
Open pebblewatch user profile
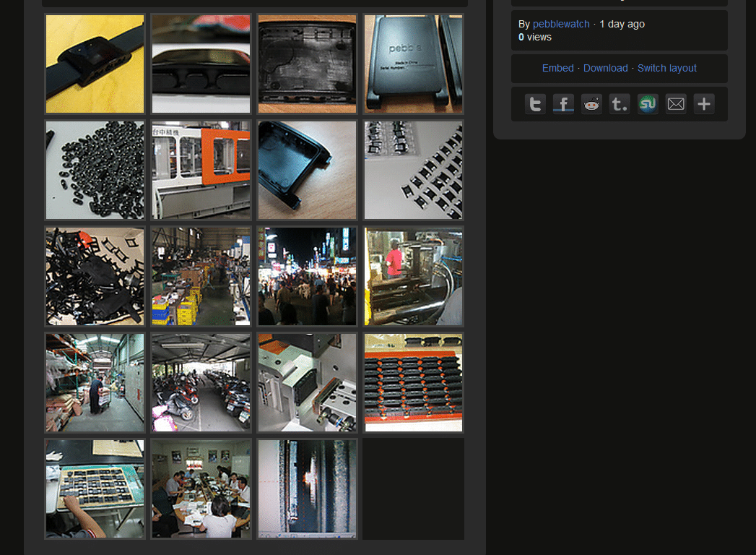point(561,24)
